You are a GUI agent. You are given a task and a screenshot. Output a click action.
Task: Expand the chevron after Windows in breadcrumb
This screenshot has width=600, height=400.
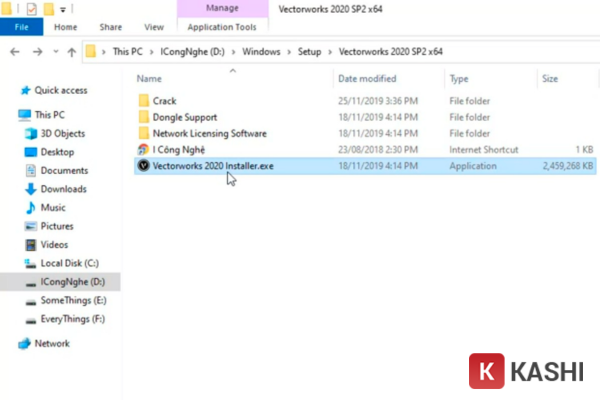pyautogui.click(x=289, y=52)
